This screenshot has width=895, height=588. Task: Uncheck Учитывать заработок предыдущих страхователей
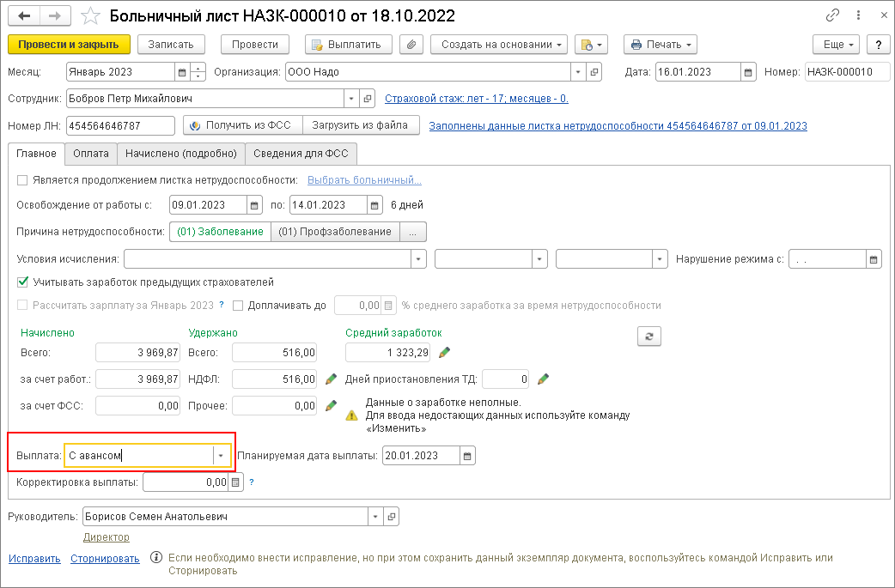click(22, 282)
